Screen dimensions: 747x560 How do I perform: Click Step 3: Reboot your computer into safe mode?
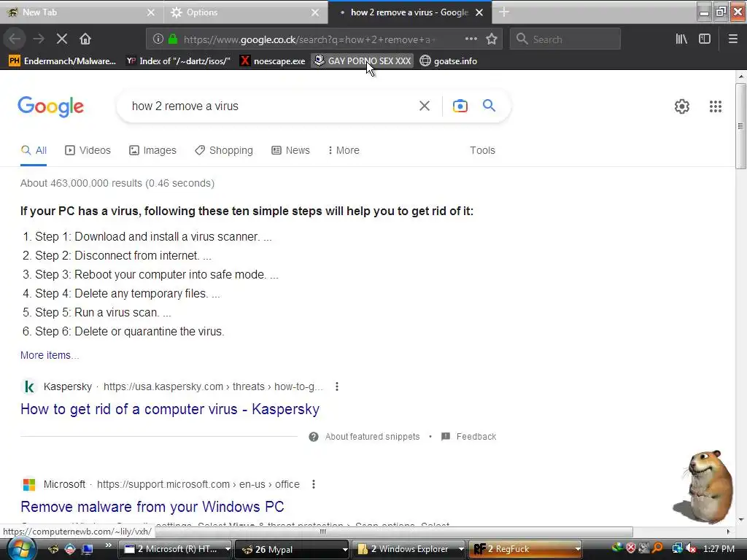[x=156, y=275]
